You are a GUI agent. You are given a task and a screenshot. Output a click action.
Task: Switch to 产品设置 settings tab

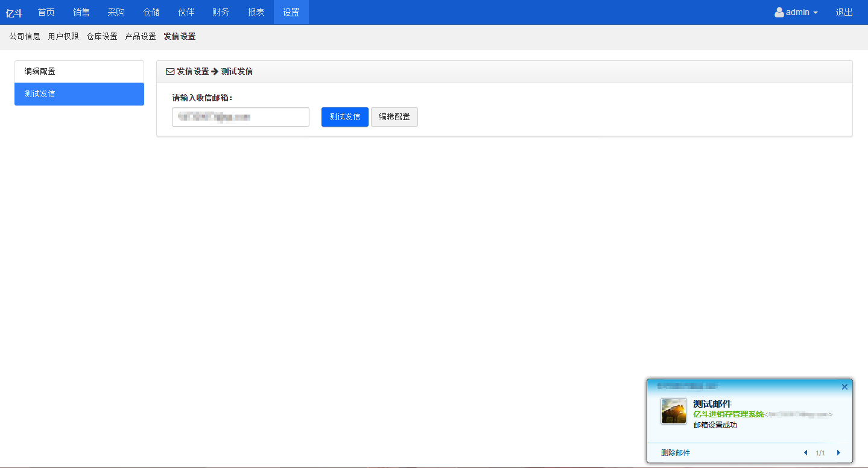click(141, 37)
